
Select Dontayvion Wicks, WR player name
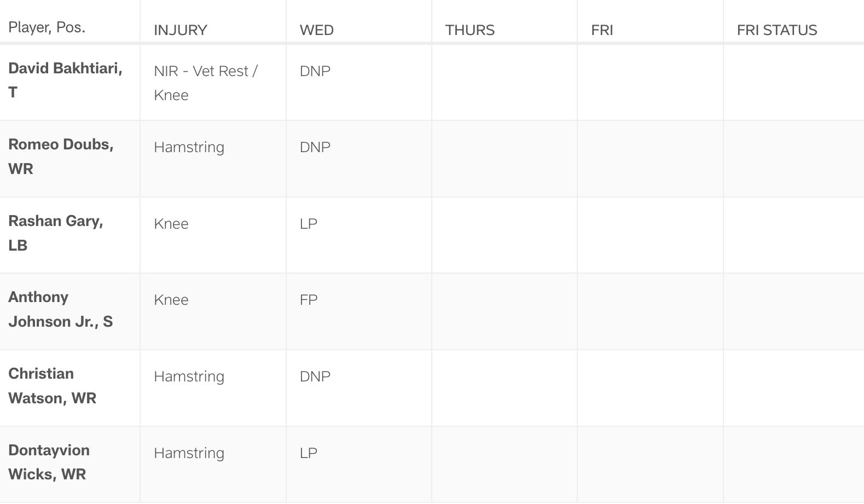click(x=49, y=462)
